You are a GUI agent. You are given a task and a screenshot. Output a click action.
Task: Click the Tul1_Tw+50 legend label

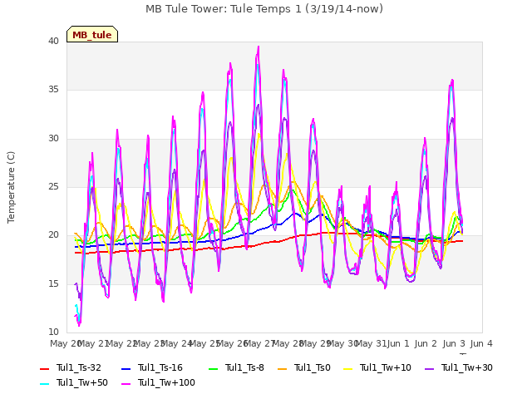(x=82, y=382)
